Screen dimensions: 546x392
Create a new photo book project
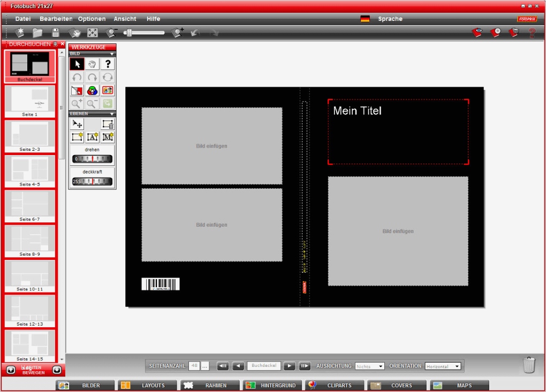click(19, 33)
